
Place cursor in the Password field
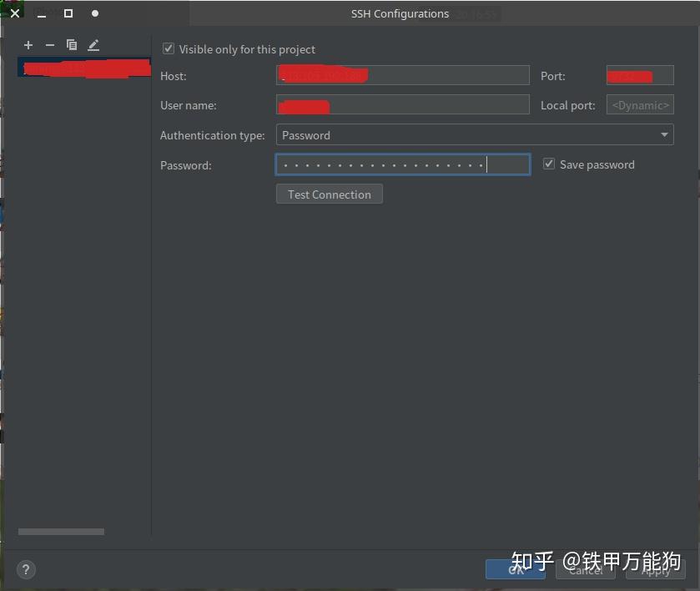click(x=402, y=164)
